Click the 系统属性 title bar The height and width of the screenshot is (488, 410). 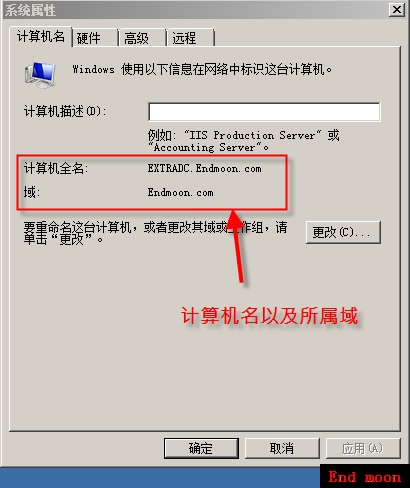[x=195, y=10]
